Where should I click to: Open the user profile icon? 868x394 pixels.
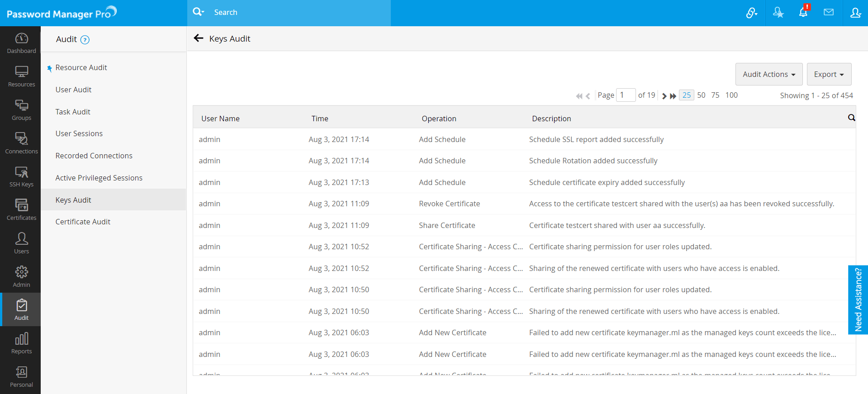tap(855, 13)
